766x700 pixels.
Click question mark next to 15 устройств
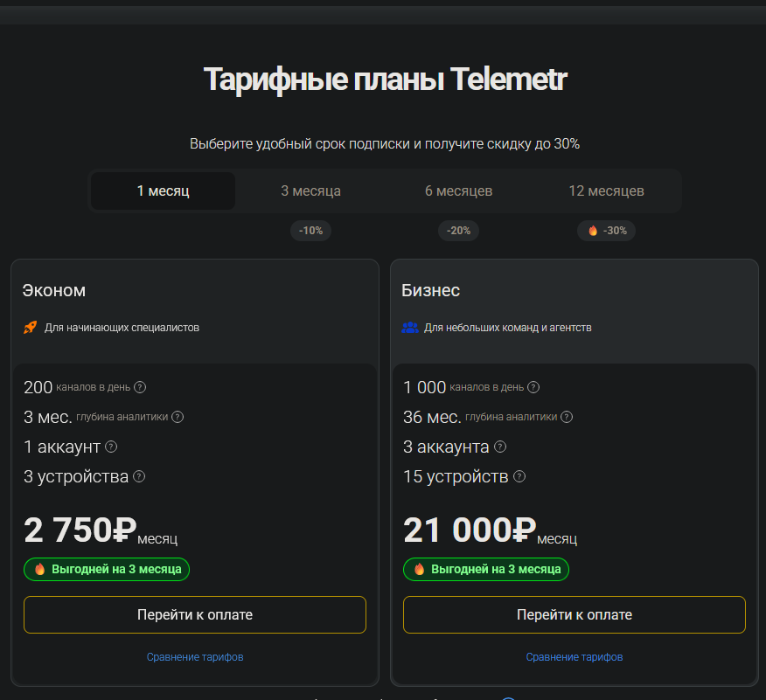519,476
